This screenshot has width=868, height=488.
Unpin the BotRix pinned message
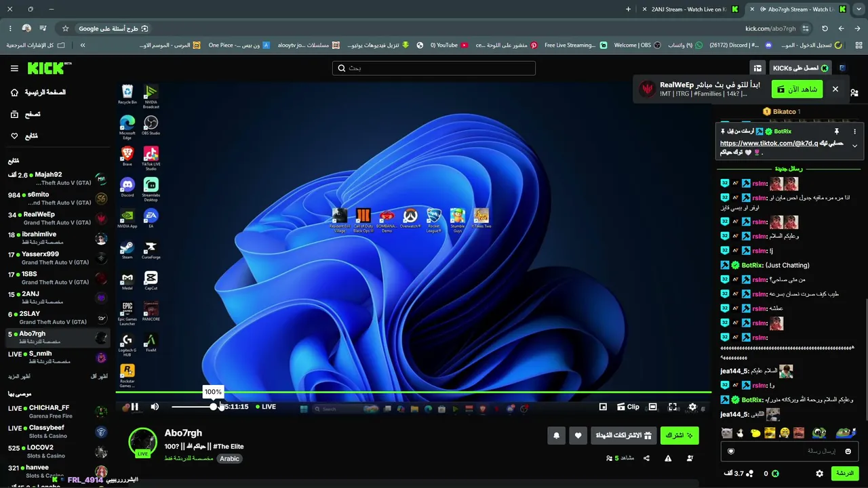click(837, 131)
